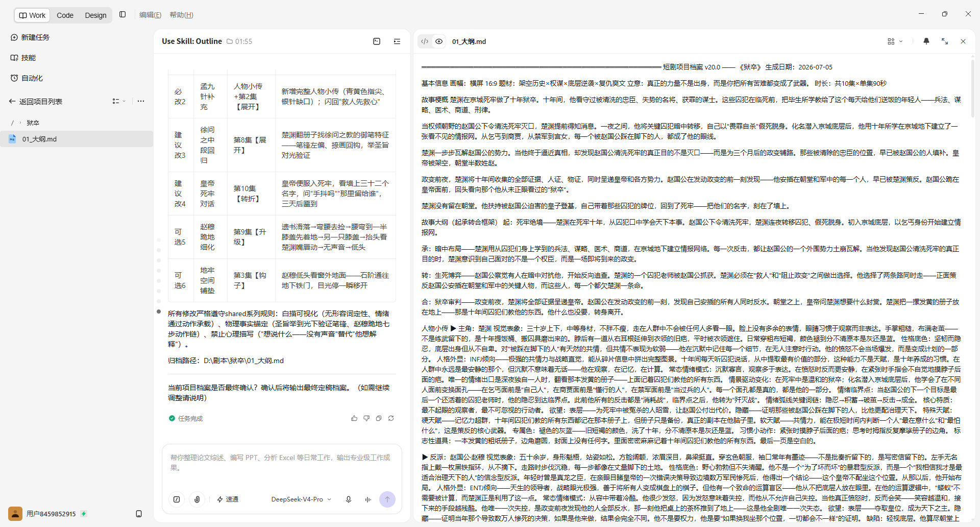Image resolution: width=980 pixels, height=527 pixels.
Task: Switch to the Design tab
Action: click(95, 15)
